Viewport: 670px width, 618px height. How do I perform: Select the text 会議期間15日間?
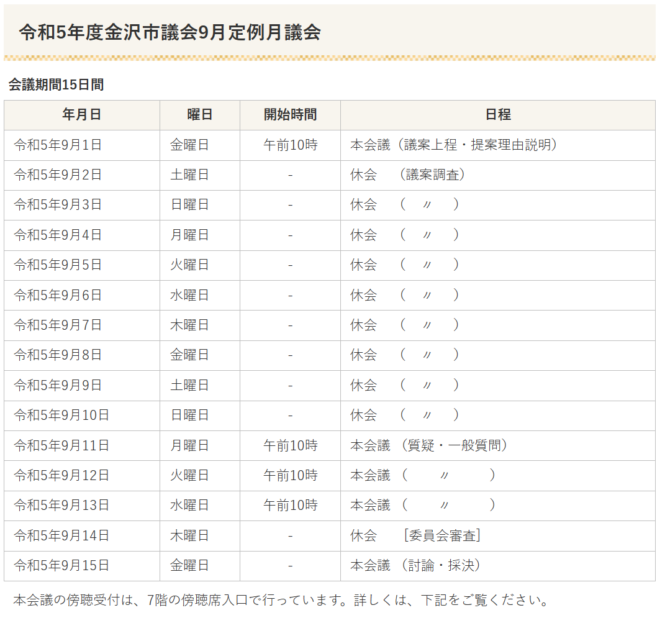[56, 85]
